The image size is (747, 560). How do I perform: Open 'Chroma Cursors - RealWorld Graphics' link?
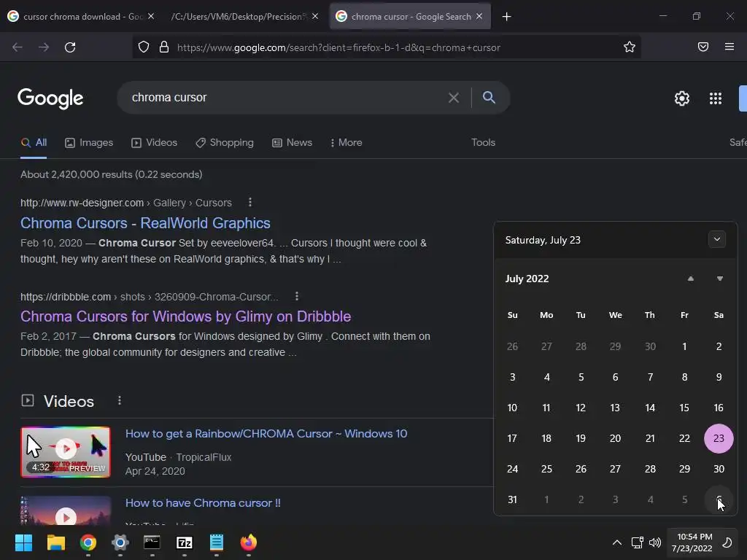click(145, 223)
